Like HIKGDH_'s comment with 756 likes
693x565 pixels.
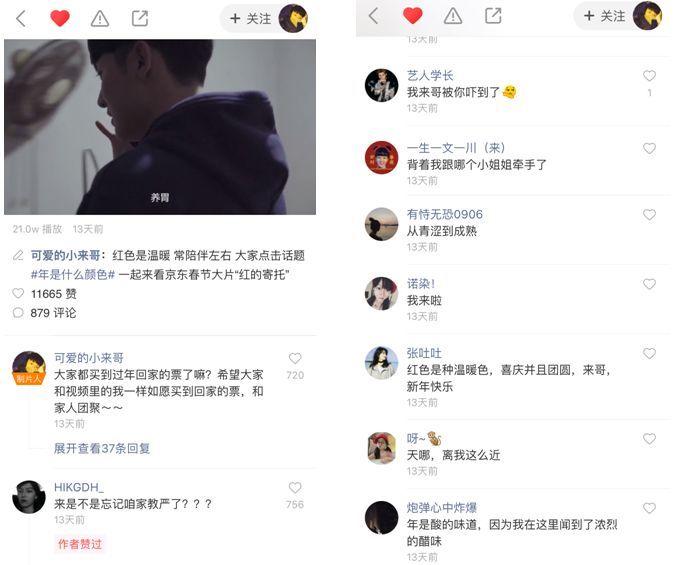click(295, 487)
